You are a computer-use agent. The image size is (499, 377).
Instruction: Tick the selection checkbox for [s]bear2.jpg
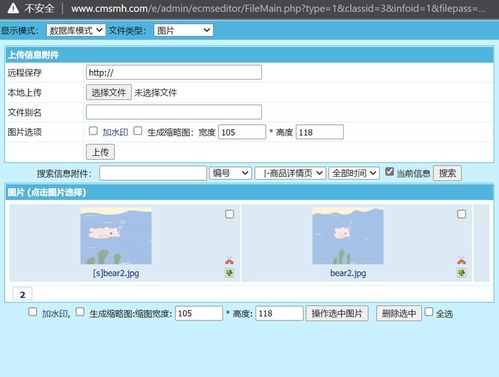click(x=229, y=214)
